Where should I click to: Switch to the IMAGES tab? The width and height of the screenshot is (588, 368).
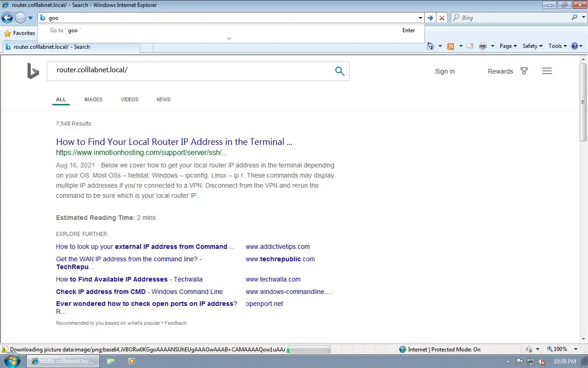click(x=93, y=99)
